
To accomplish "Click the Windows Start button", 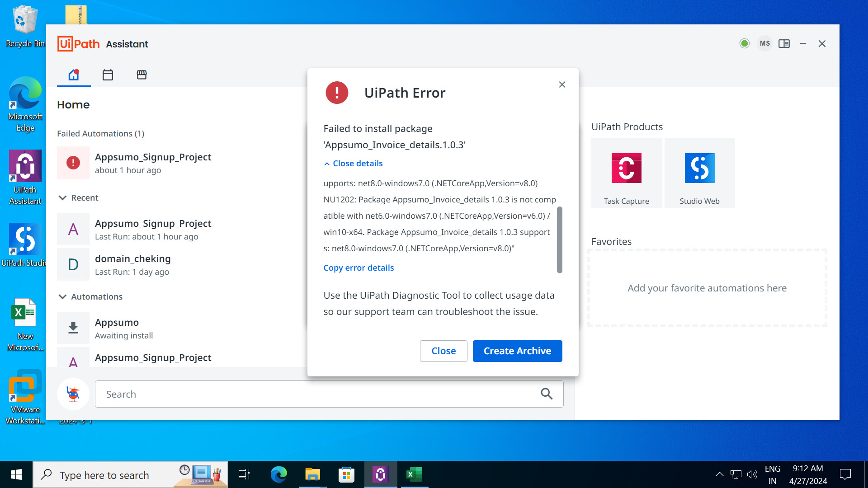I will click(x=16, y=474).
